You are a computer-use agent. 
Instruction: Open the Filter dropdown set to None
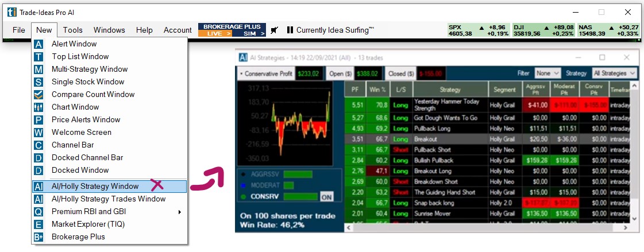click(547, 73)
